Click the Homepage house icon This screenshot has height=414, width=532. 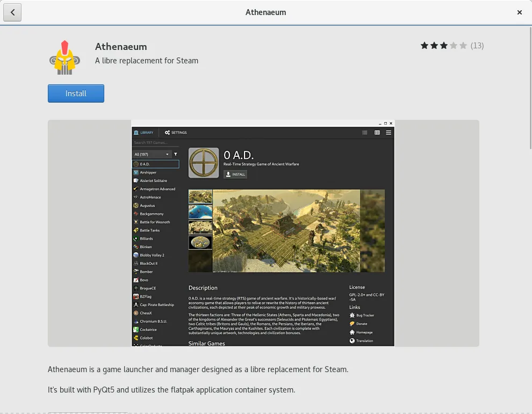click(x=352, y=332)
